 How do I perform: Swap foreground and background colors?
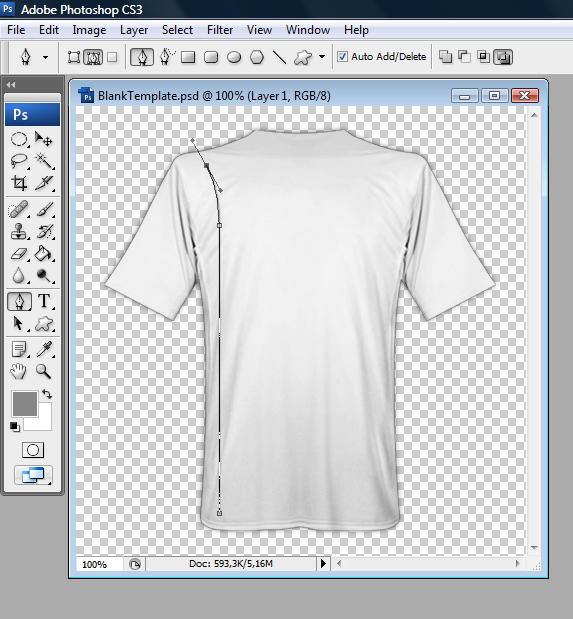[x=47, y=394]
